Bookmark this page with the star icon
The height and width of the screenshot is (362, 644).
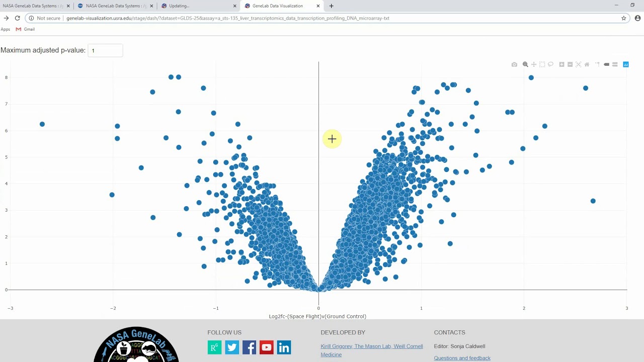click(x=623, y=18)
